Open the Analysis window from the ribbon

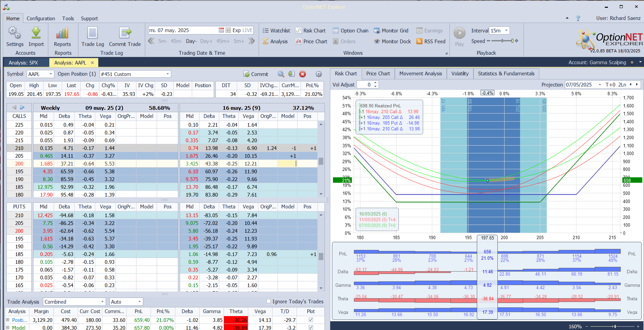275,41
